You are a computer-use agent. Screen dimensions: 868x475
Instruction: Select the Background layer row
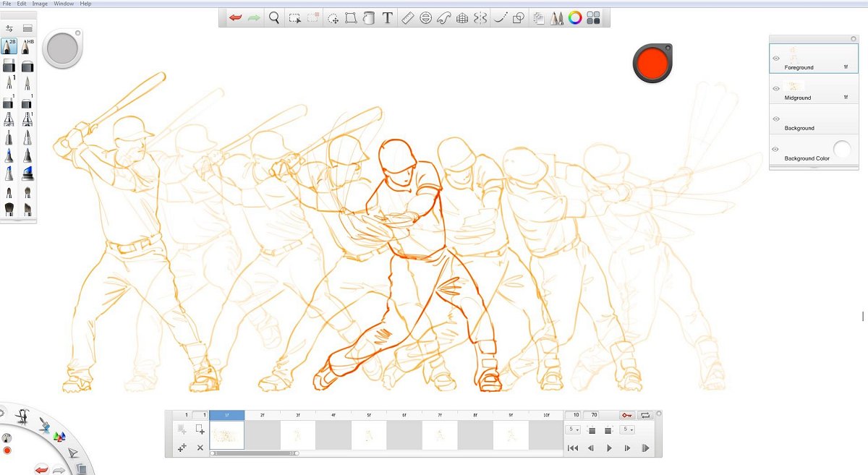tap(814, 119)
